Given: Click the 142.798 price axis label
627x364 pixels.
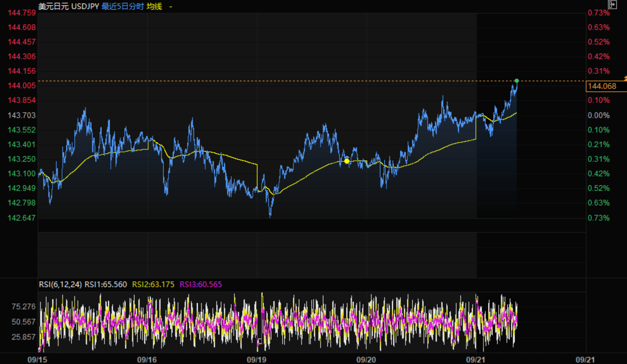Looking at the screenshot, I should [x=22, y=203].
